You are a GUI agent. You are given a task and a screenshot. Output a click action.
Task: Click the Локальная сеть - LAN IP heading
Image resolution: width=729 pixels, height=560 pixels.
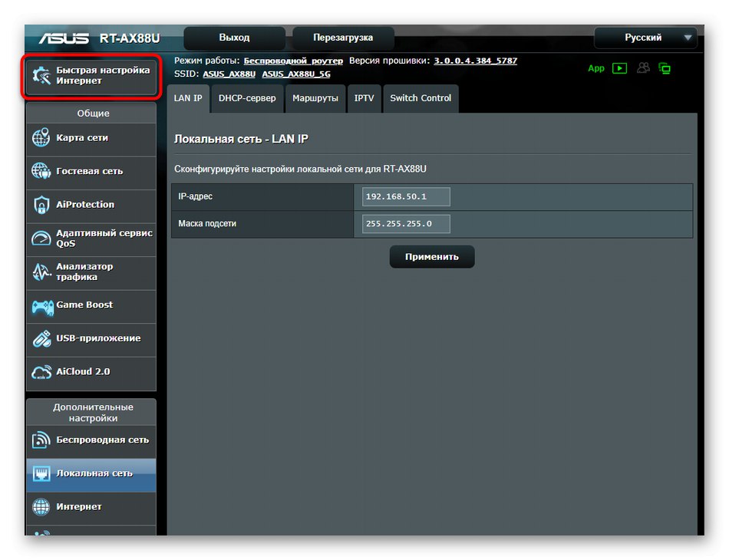[241, 139]
